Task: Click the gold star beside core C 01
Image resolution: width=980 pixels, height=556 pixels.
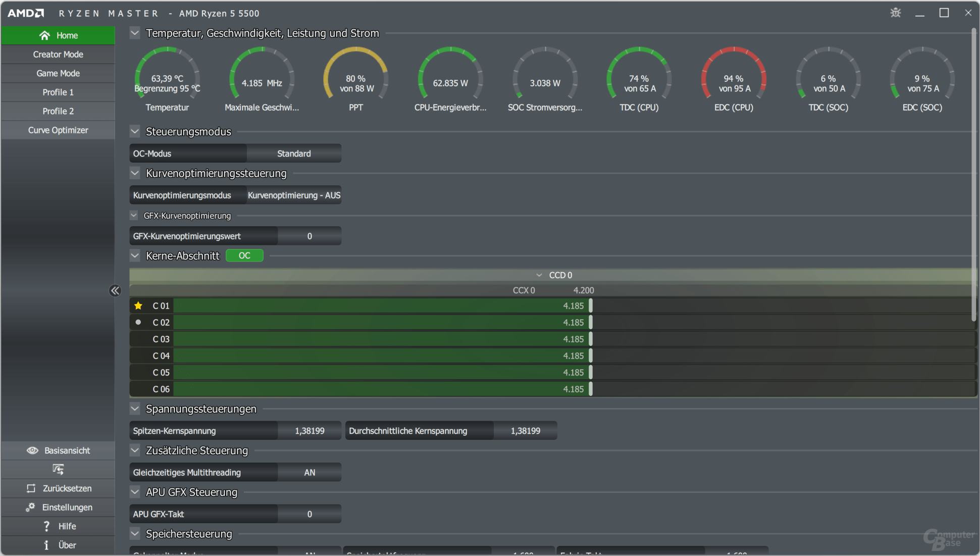Action: [x=138, y=306]
